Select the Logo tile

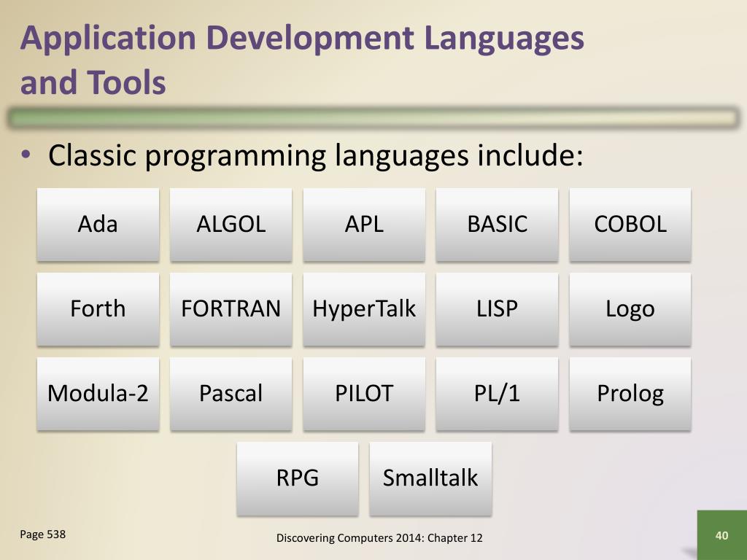click(x=630, y=309)
